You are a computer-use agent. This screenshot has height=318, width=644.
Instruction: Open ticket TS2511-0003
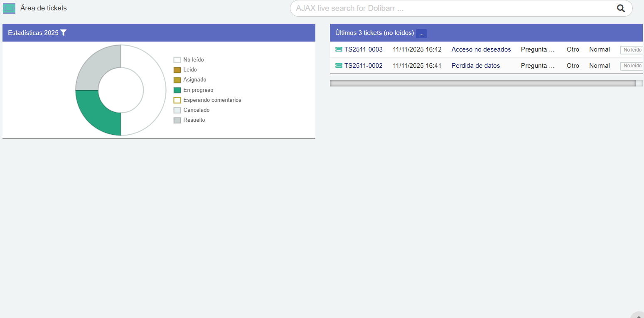coord(363,49)
